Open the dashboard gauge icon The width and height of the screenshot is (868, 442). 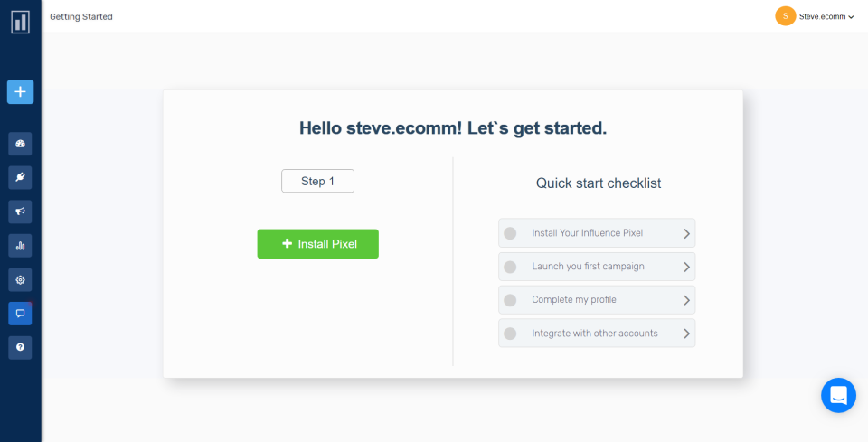20,144
